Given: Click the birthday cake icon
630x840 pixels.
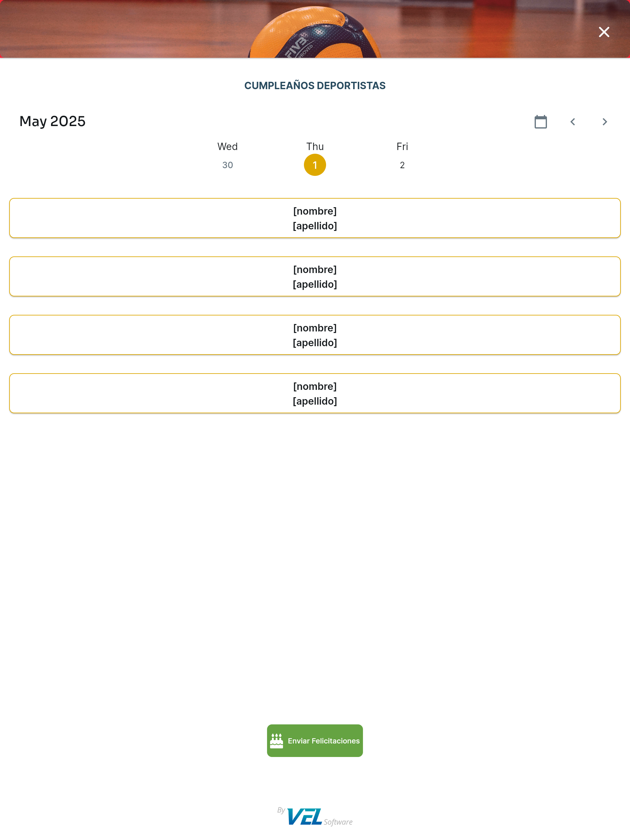Looking at the screenshot, I should click(276, 740).
